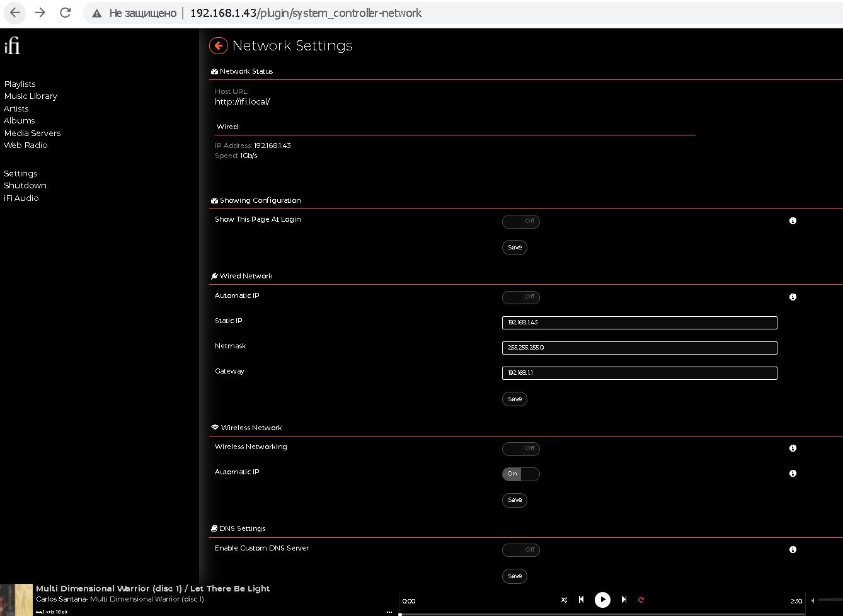
Task: Click the IP Address 192.168.1.43 status text
Action: [x=253, y=145]
